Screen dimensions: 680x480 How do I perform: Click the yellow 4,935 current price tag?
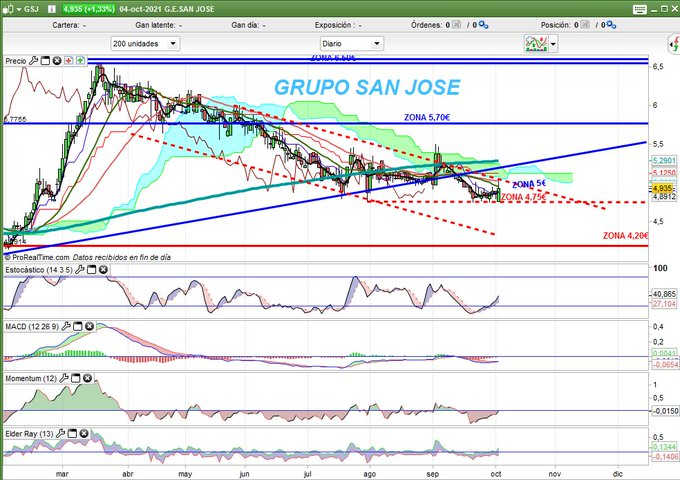tap(662, 188)
